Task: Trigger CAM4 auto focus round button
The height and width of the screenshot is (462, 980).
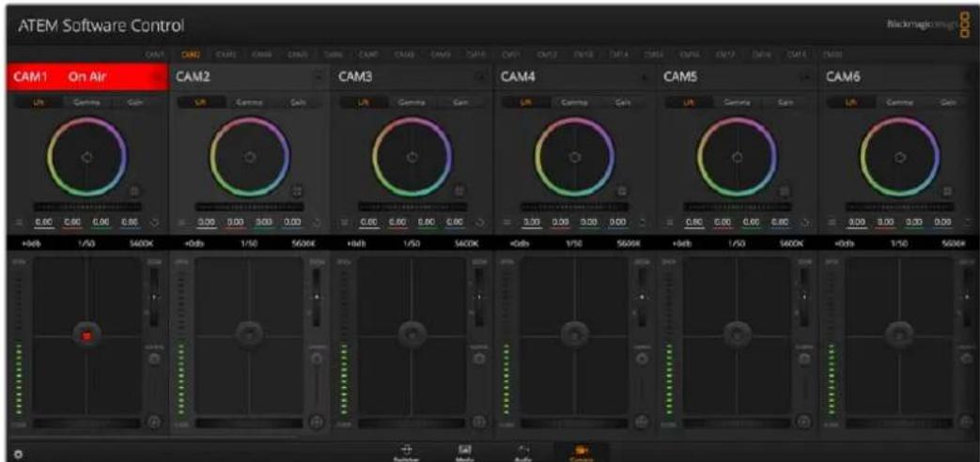Action: tap(641, 423)
